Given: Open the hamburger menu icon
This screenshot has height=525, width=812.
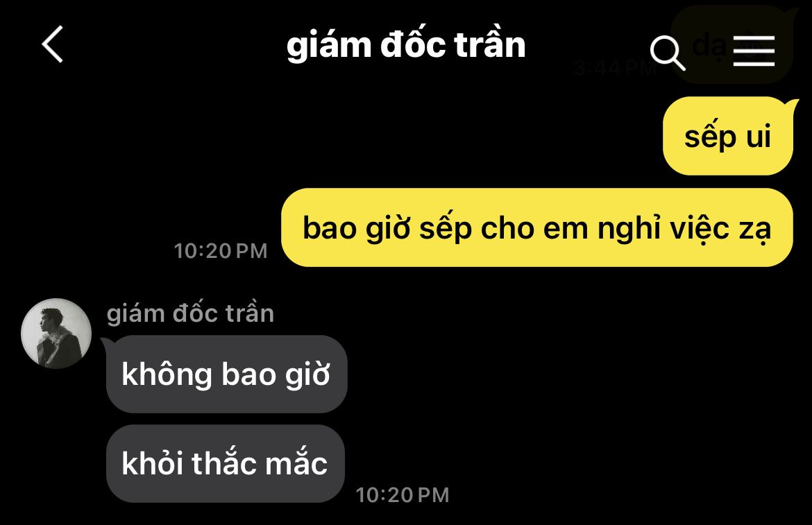Looking at the screenshot, I should 754,51.
